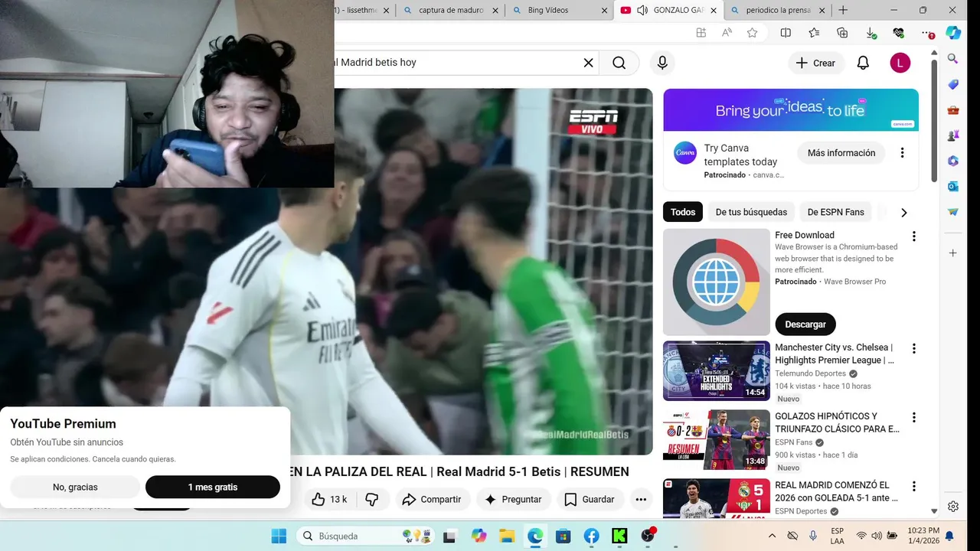This screenshot has height=551, width=980.
Task: Open OBS Studio from taskbar
Action: click(648, 536)
